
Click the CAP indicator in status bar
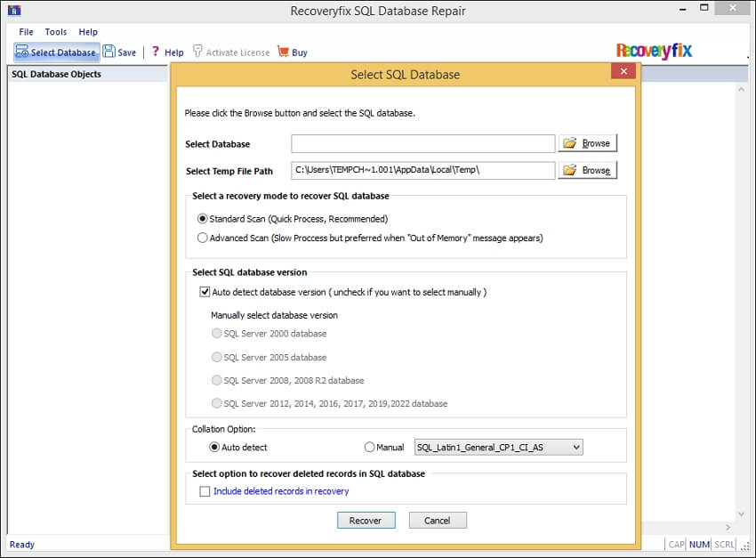[x=676, y=545]
